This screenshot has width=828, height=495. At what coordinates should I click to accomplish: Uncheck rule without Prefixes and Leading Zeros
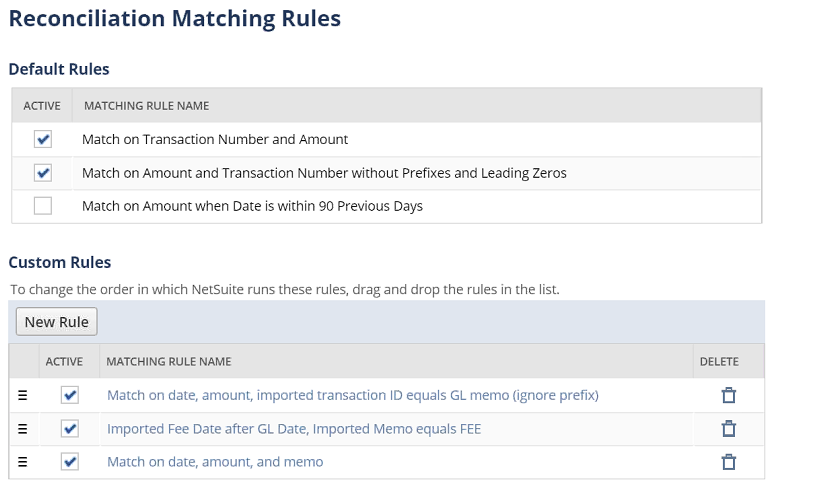coord(42,173)
